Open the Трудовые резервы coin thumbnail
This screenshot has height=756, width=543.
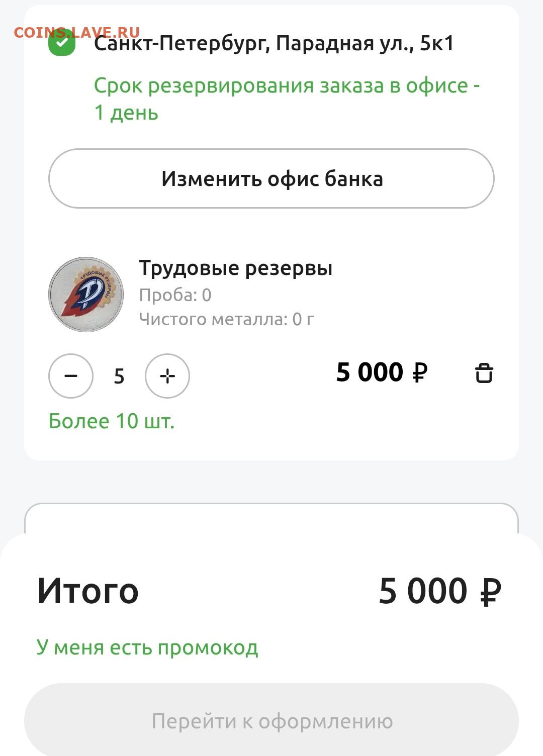pos(86,295)
